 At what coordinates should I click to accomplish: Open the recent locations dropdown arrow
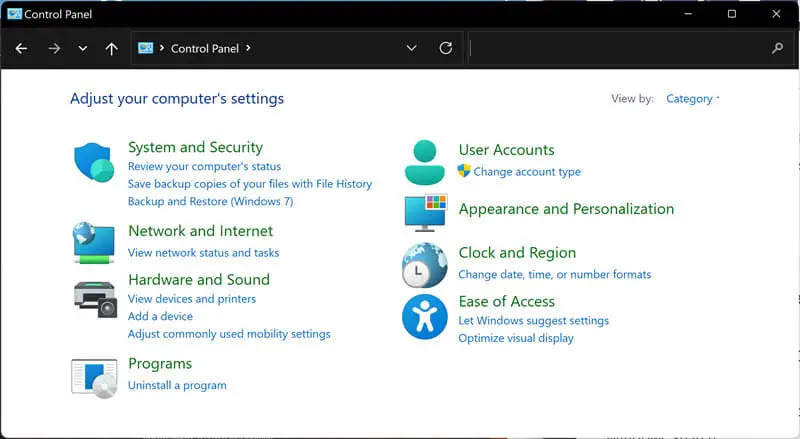coord(83,48)
